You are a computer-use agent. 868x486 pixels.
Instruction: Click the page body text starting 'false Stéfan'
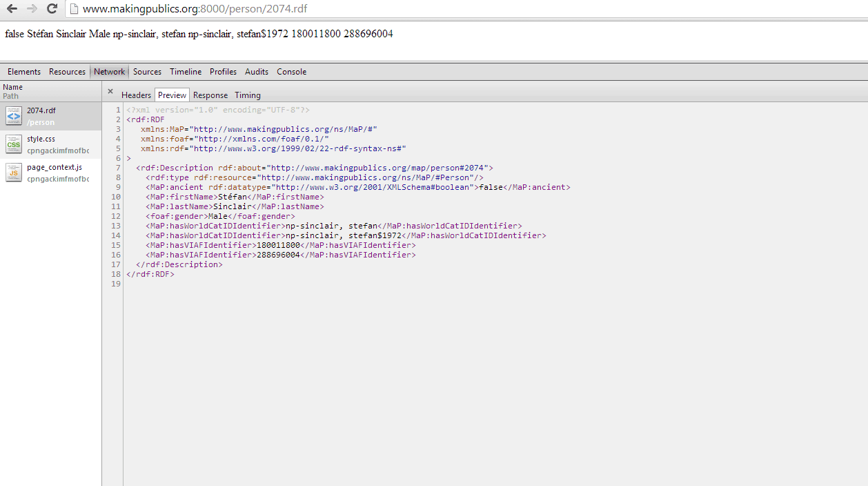[199, 33]
